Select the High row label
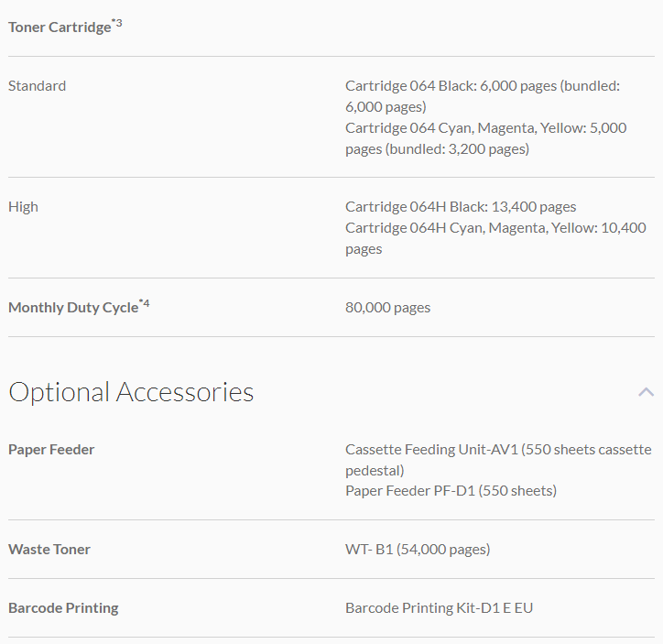663x644 pixels. (x=24, y=207)
